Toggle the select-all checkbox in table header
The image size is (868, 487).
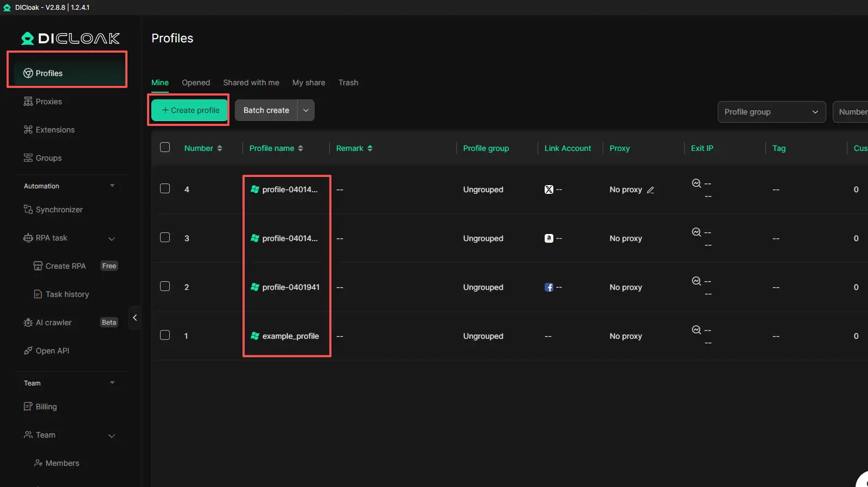[x=165, y=148]
